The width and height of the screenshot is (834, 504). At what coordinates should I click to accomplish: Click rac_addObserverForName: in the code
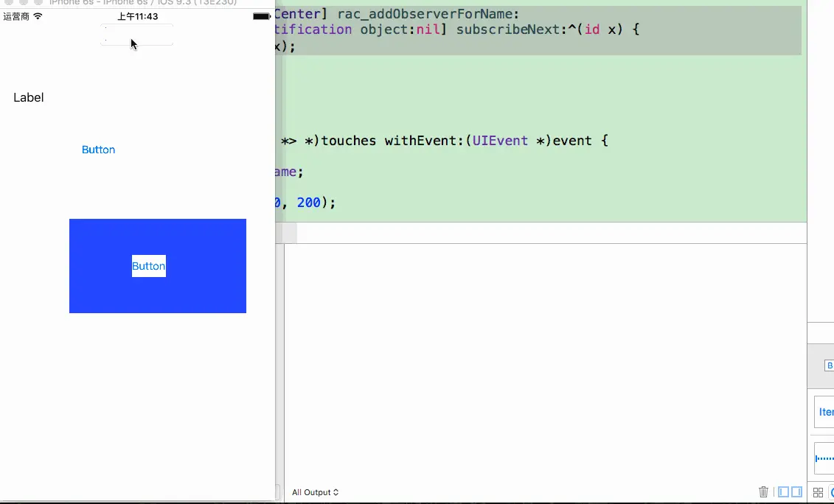tap(428, 14)
